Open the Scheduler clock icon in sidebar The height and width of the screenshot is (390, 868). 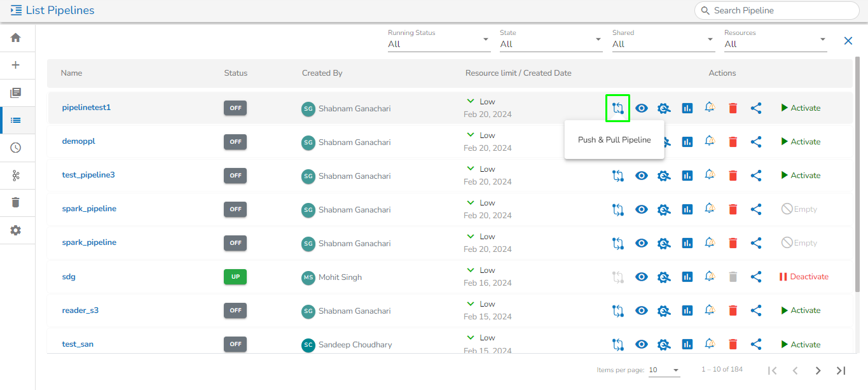pos(16,148)
